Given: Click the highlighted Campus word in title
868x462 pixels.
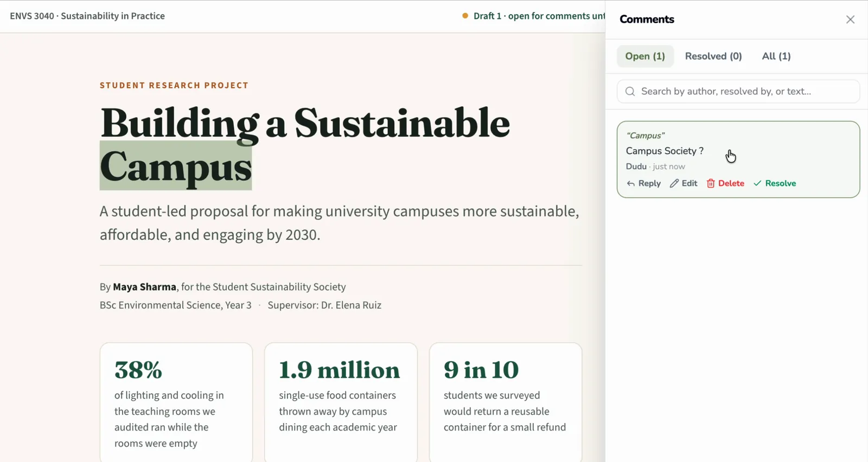Looking at the screenshot, I should coord(176,166).
